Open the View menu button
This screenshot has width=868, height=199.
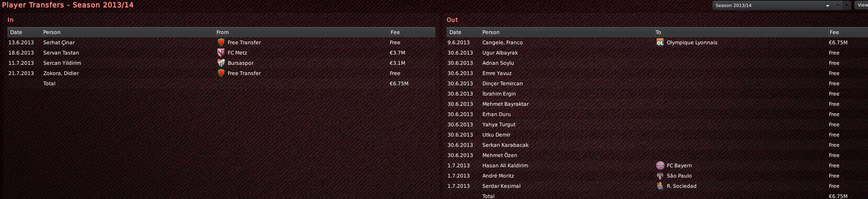[861, 5]
